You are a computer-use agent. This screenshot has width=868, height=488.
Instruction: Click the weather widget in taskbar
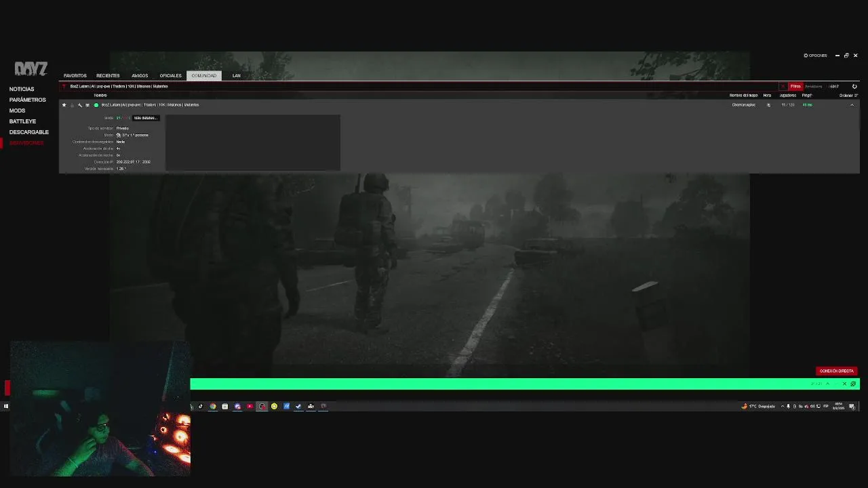[758, 407]
